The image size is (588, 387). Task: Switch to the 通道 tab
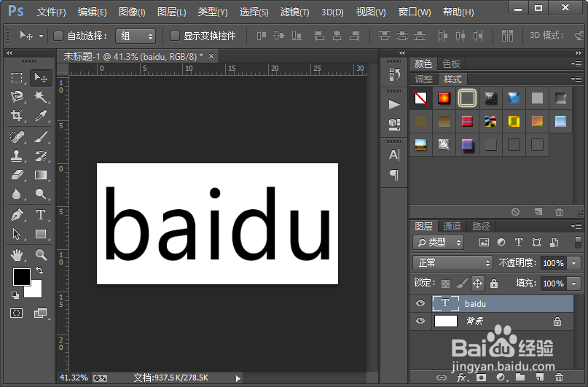point(452,226)
